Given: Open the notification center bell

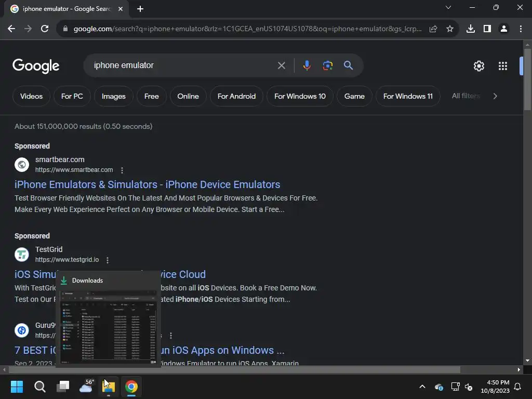Looking at the screenshot, I should click(x=517, y=387).
